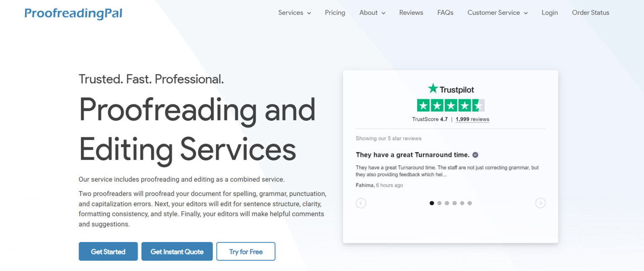Viewport: 644px width, 271px height.
Task: Click the Trustpilot star logo
Action: pyautogui.click(x=434, y=89)
